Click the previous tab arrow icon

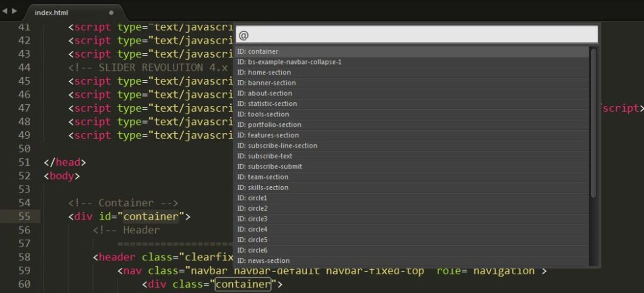[x=5, y=11]
